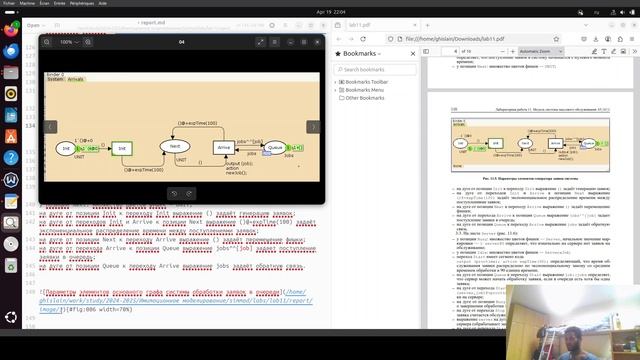Toggle fullscreen in the image viewer
The image size is (640, 360).
coord(260,42)
